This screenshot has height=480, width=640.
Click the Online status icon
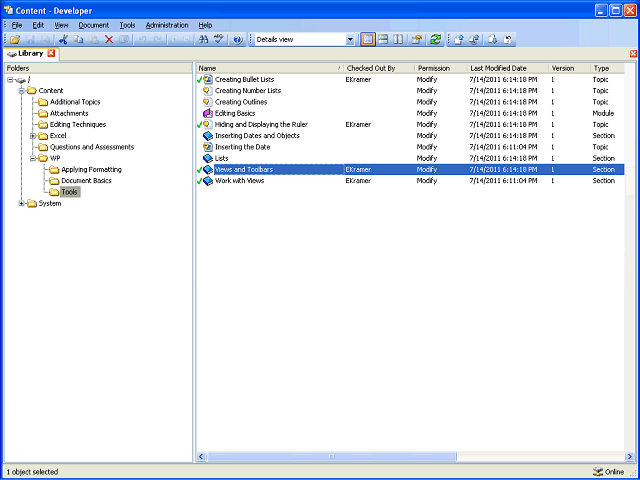[x=598, y=472]
